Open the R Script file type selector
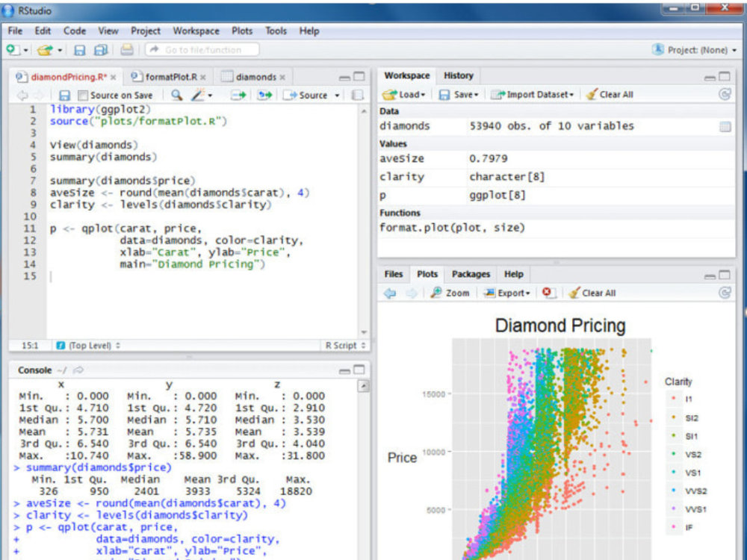Image resolution: width=747 pixels, height=560 pixels. (345, 345)
